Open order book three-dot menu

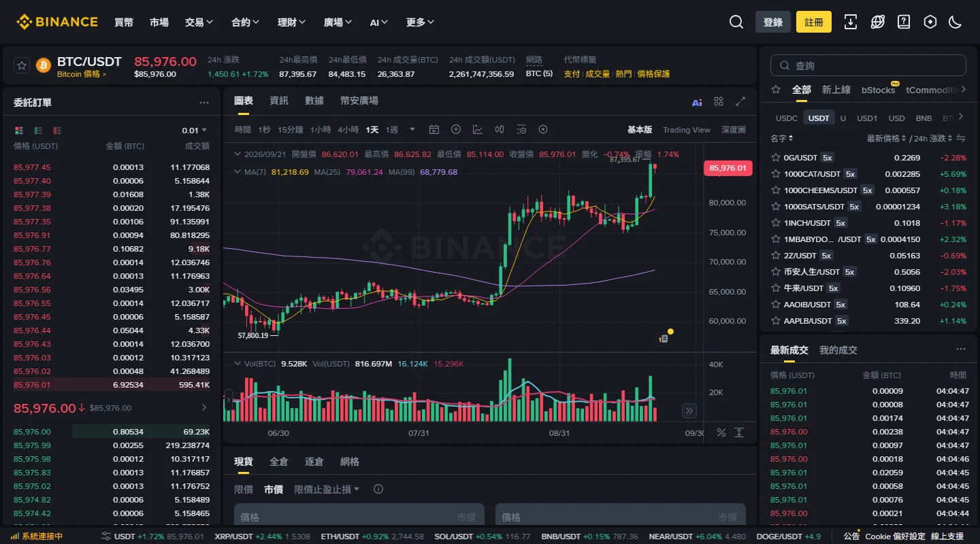click(204, 103)
